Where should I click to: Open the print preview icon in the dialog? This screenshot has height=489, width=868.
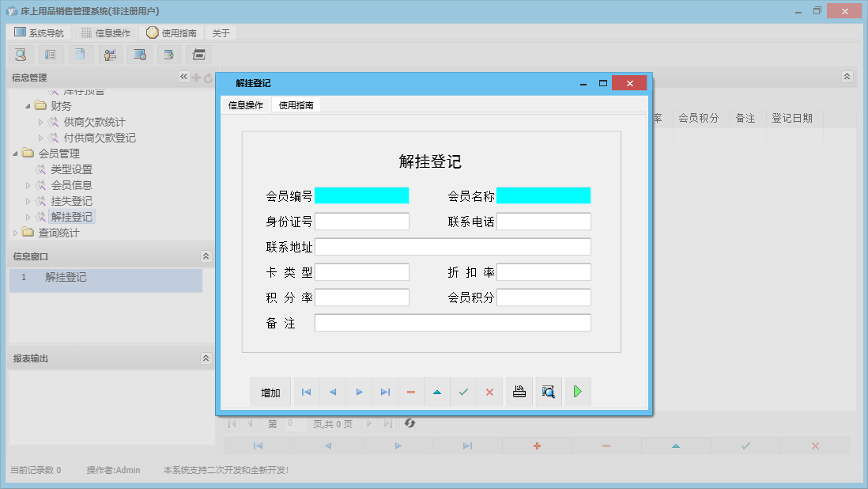click(x=548, y=392)
